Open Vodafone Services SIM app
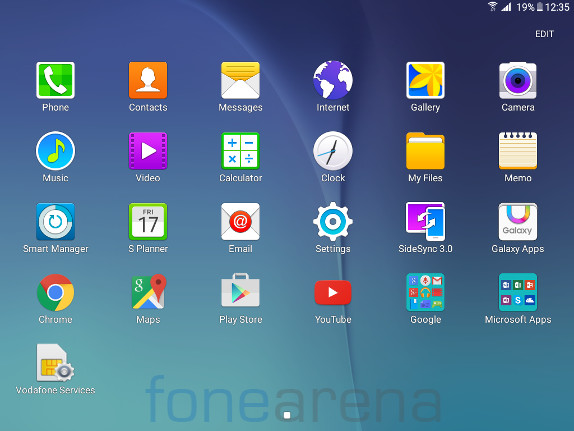This screenshot has width=574, height=431. [55, 363]
